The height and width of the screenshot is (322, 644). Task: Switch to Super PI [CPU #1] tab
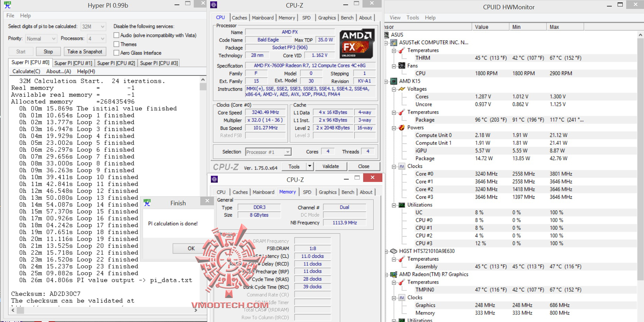click(73, 63)
